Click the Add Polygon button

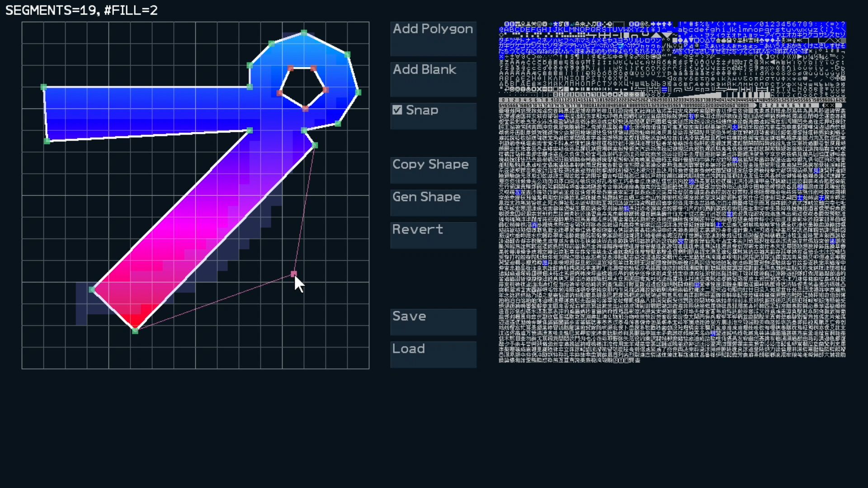pos(433,39)
